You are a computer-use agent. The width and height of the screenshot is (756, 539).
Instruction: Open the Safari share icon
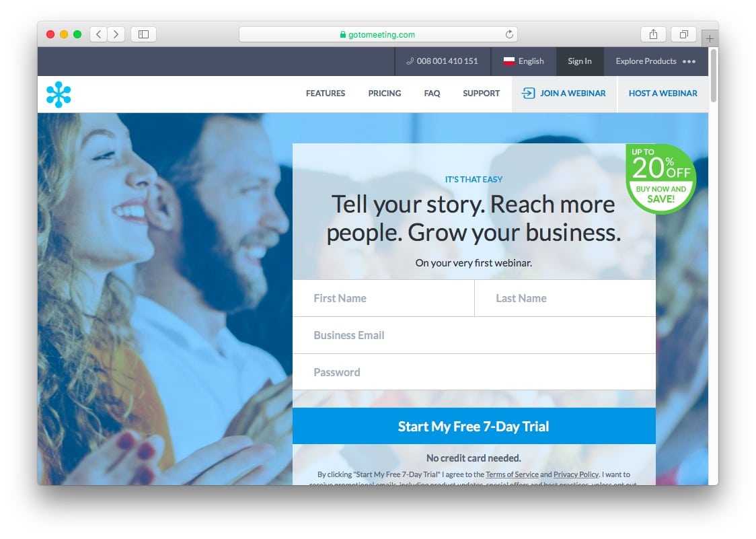[x=653, y=34]
